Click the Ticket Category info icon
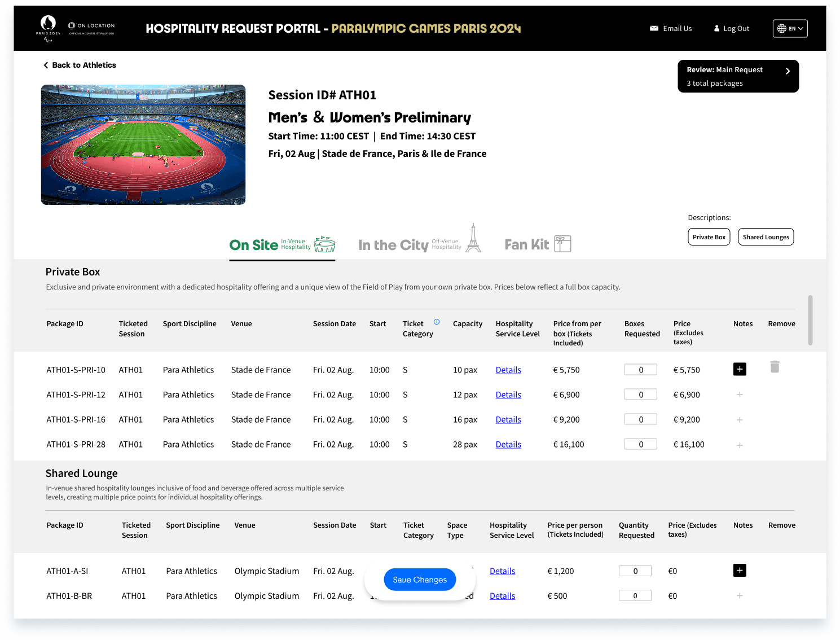This screenshot has height=640, width=840. (437, 322)
